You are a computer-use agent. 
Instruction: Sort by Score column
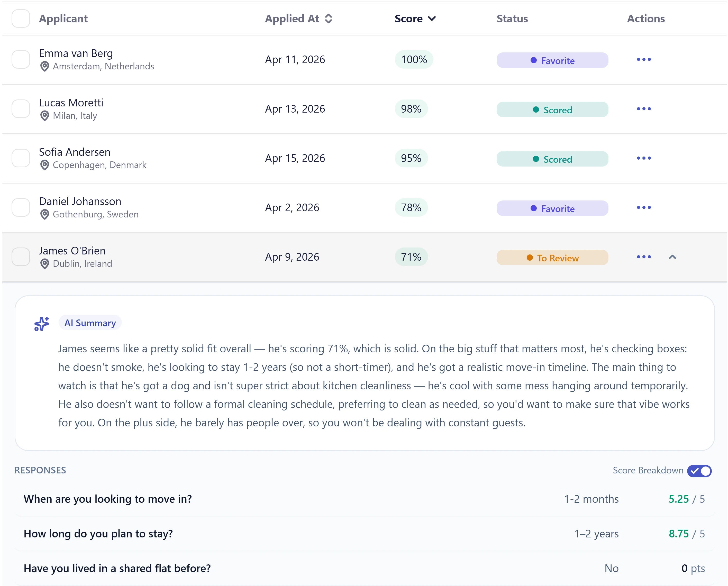click(x=415, y=19)
